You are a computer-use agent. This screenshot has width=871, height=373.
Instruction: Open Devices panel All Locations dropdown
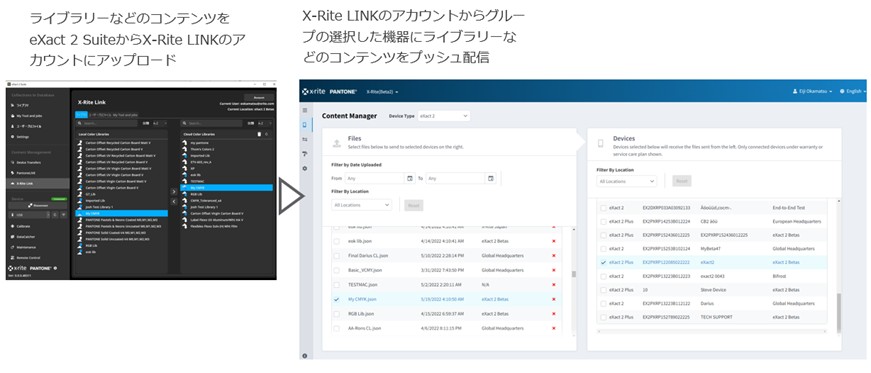point(627,181)
